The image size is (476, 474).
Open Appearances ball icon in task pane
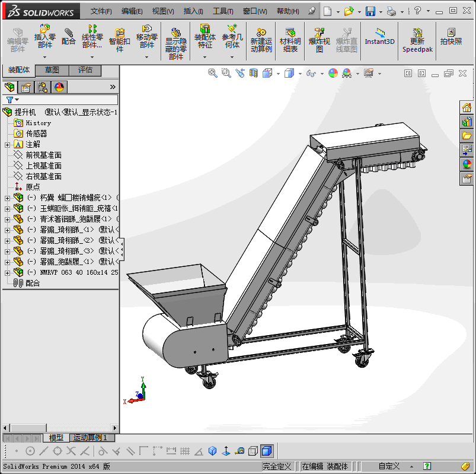point(467,164)
